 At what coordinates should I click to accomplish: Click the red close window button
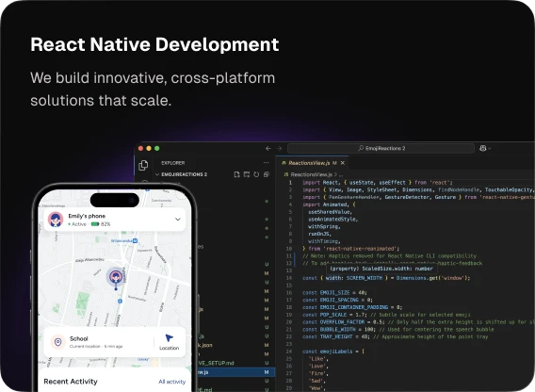point(140,148)
